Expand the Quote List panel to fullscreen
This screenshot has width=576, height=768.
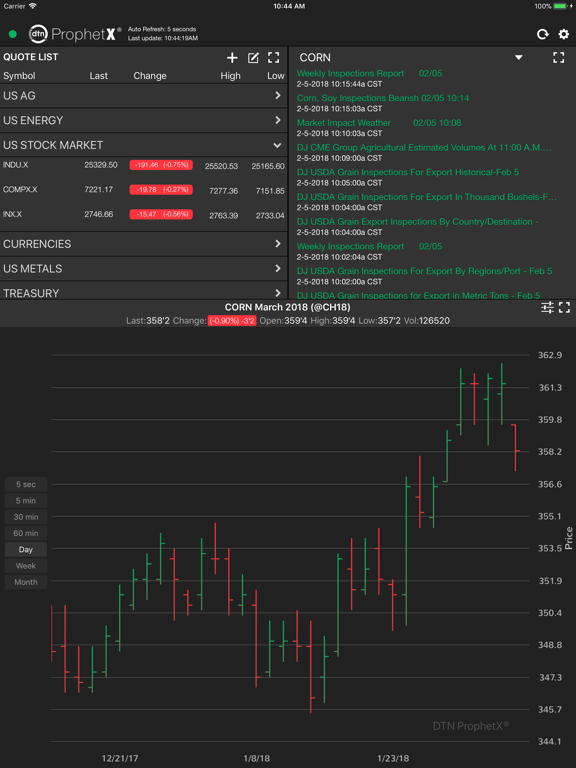(274, 58)
